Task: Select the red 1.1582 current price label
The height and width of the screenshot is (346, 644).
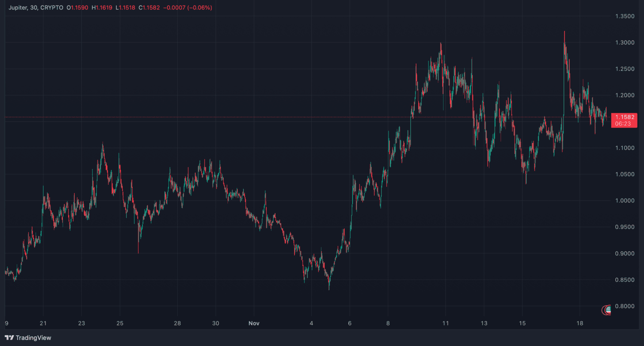Action: click(625, 117)
